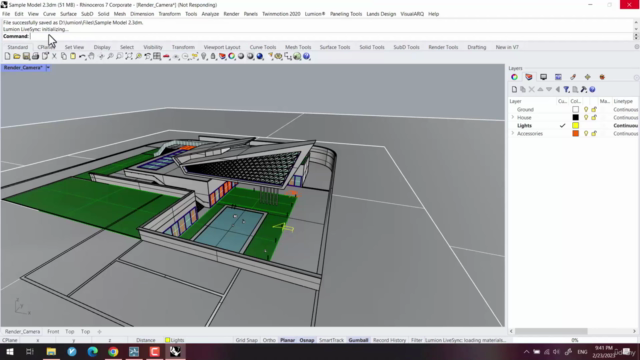Click the Paste clipboard icon
The width and height of the screenshot is (640, 360).
click(x=73, y=56)
